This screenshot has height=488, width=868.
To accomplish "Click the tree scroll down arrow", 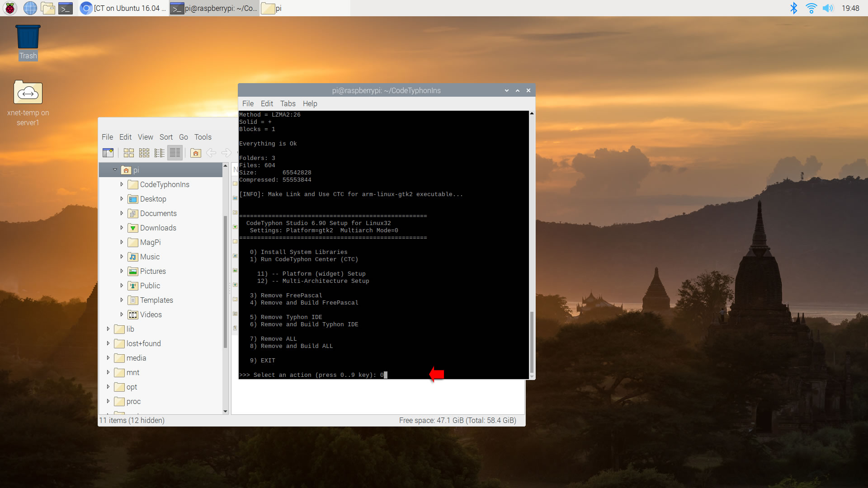I will pos(225,411).
